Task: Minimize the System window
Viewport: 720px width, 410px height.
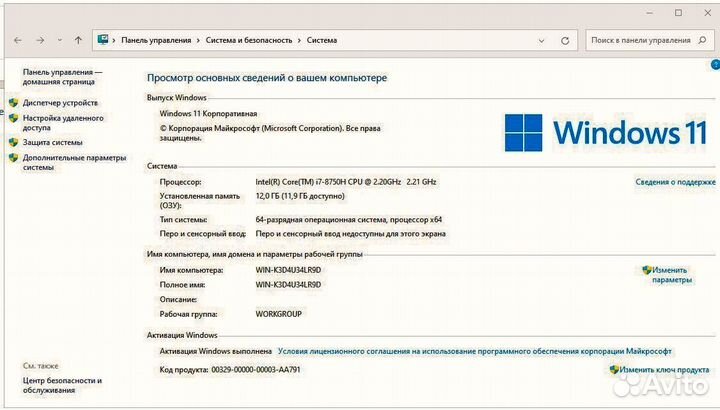Action: point(649,13)
